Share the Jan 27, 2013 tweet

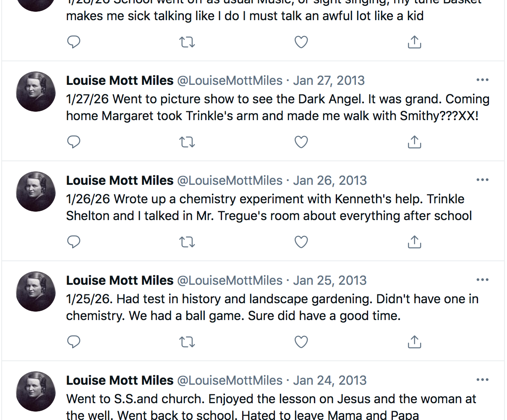[x=414, y=142]
